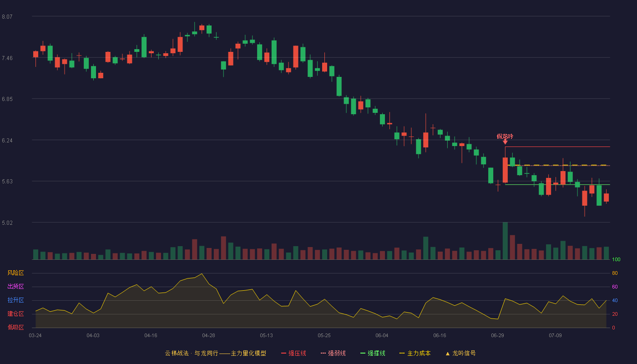Toggle the 龙吟信号 legend label

(x=464, y=353)
